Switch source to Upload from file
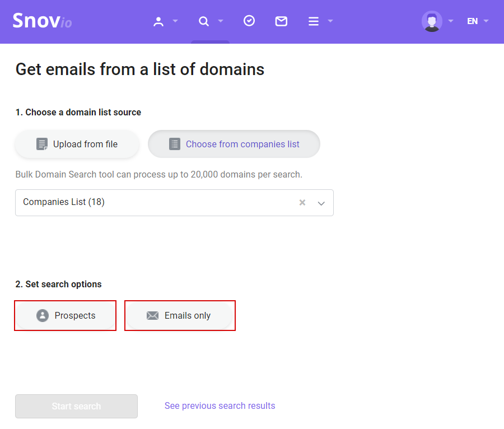 click(77, 144)
